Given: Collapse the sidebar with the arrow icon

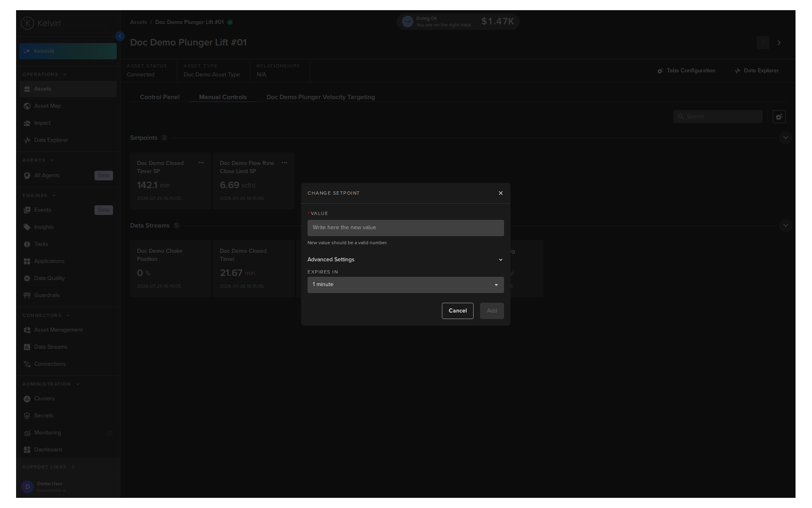Looking at the screenshot, I should click(x=120, y=36).
